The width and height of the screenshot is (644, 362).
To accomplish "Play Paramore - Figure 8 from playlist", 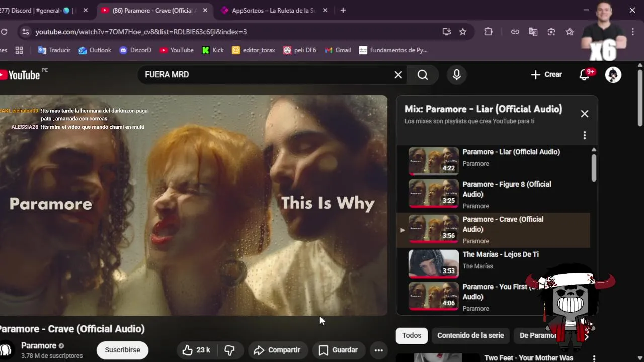I will tap(493, 194).
